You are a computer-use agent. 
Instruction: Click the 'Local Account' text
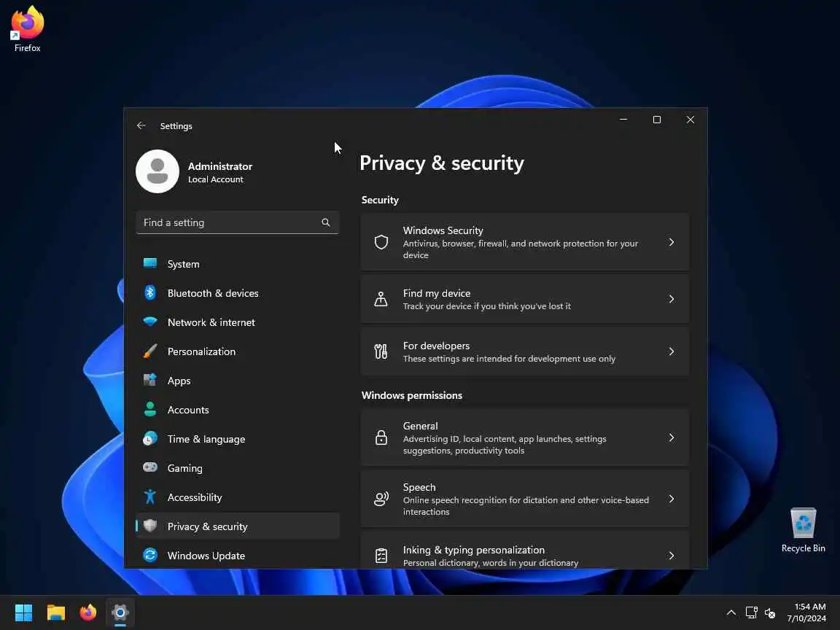215,179
